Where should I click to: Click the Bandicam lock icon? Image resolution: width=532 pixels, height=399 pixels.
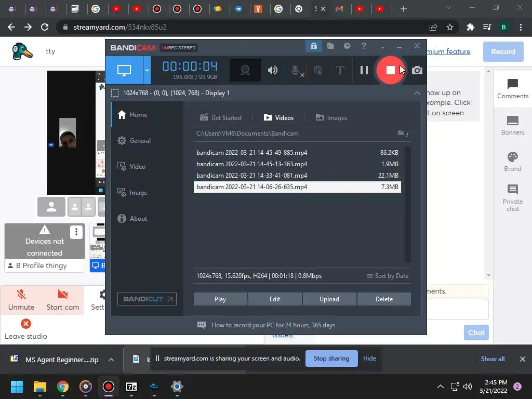(313, 46)
